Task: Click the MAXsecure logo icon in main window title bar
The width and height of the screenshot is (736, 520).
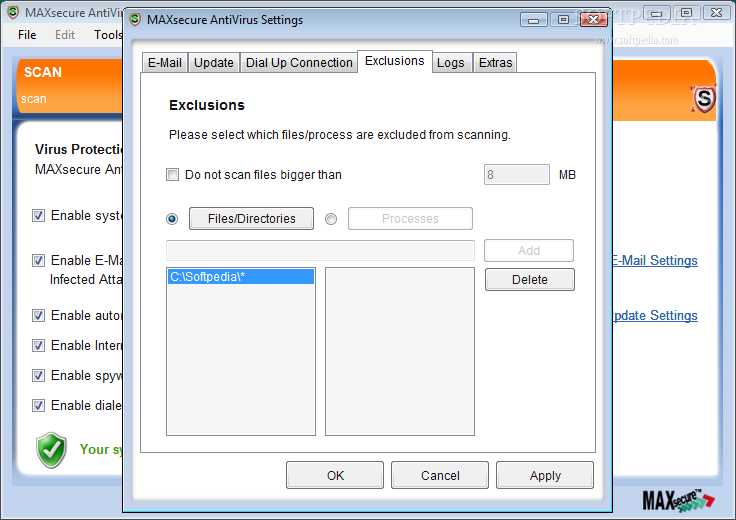Action: [x=13, y=12]
